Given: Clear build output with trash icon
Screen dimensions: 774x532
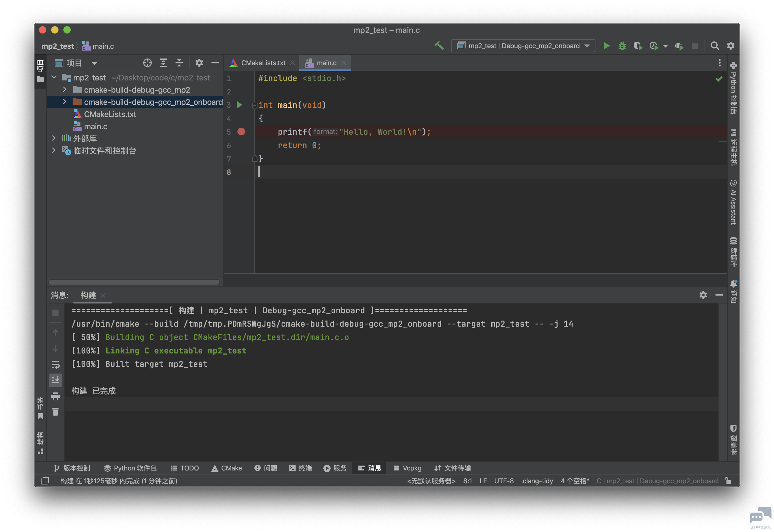Looking at the screenshot, I should (x=55, y=412).
